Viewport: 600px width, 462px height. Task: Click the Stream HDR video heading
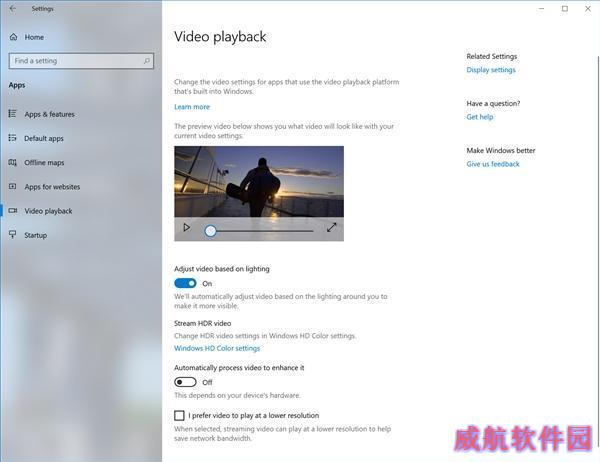[x=202, y=323]
